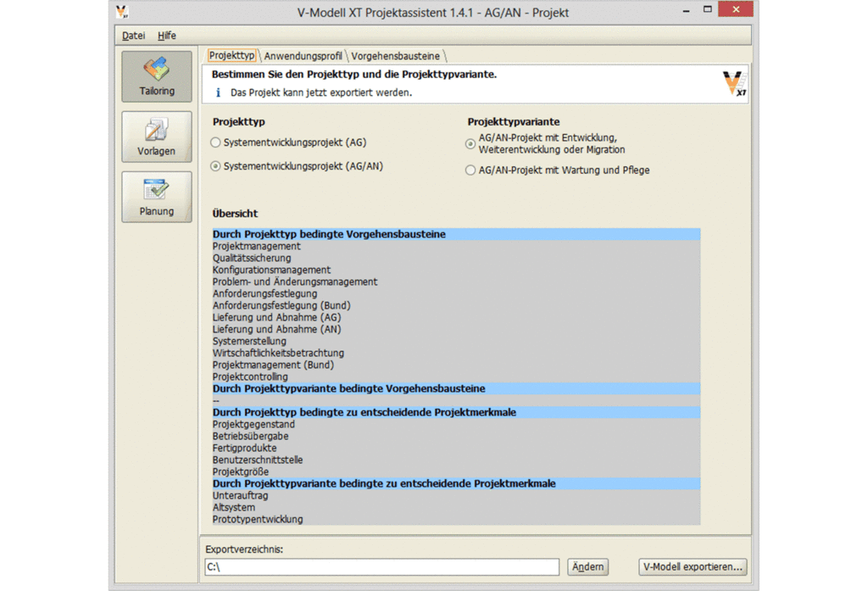Image resolution: width=868 pixels, height=591 pixels.
Task: Select the 'Anforderungsfestlegung (Bund)' row
Action: 456,306
